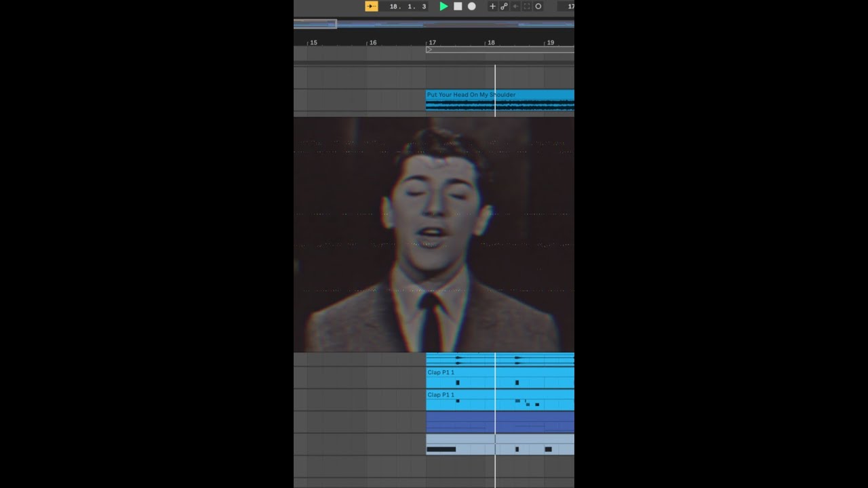This screenshot has height=488, width=868.
Task: Click the Session Record ring button
Action: click(538, 6)
